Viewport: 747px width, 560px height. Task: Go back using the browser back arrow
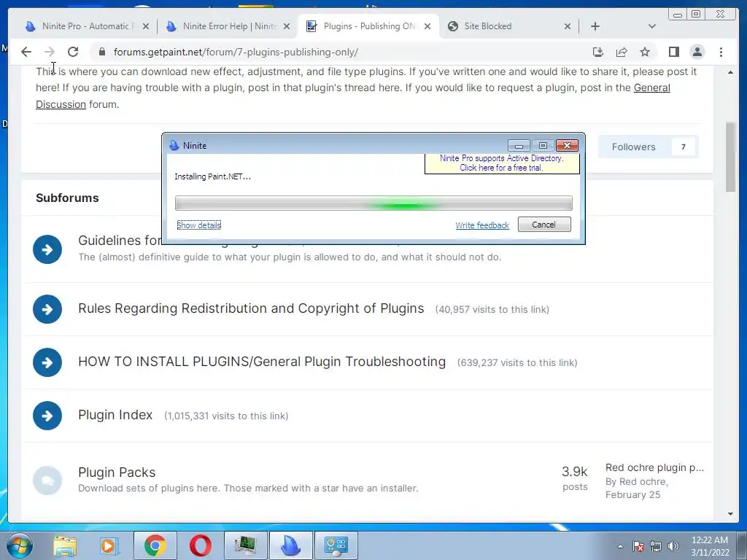26,52
